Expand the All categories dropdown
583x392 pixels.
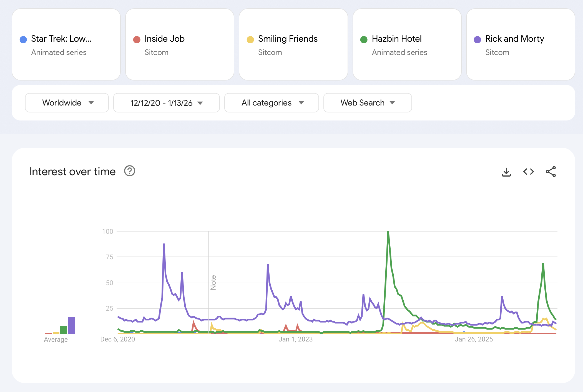(x=272, y=103)
